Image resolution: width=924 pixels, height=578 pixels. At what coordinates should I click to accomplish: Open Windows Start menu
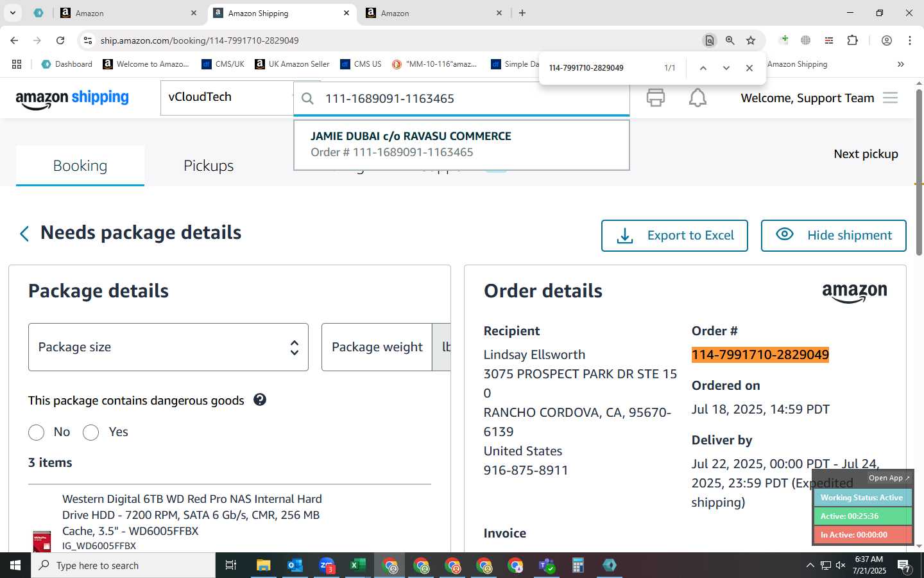point(15,565)
